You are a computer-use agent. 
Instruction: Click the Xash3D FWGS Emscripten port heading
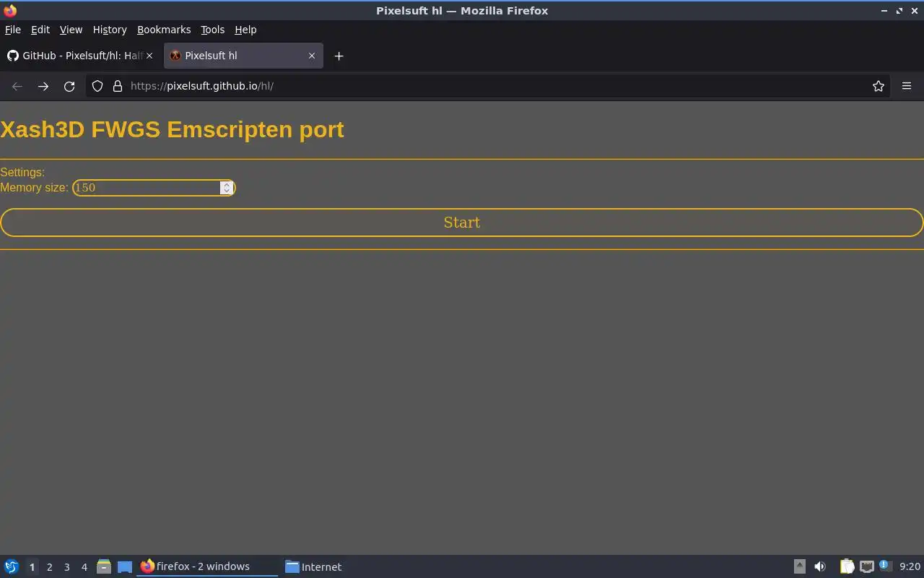click(172, 129)
